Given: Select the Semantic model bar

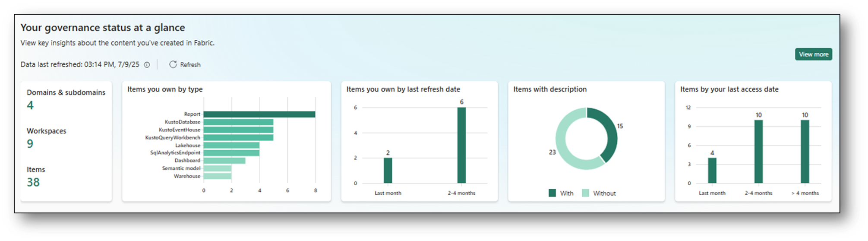Looking at the screenshot, I should (x=218, y=168).
